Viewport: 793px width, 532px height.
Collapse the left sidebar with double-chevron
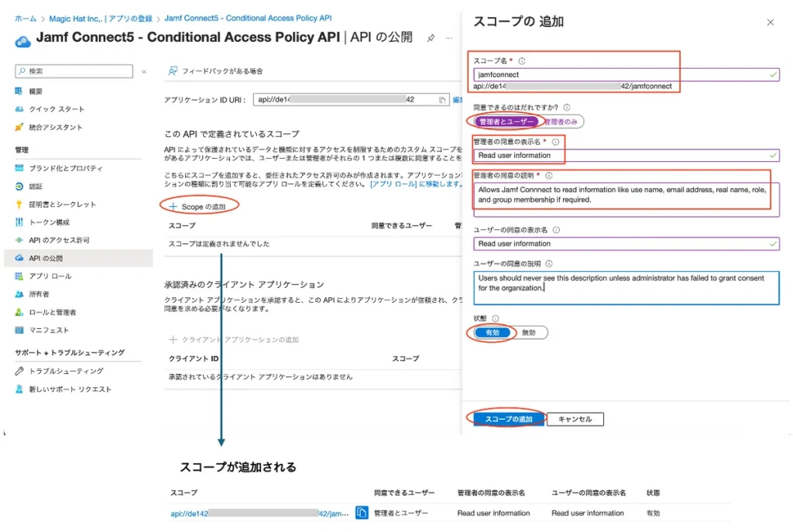144,71
